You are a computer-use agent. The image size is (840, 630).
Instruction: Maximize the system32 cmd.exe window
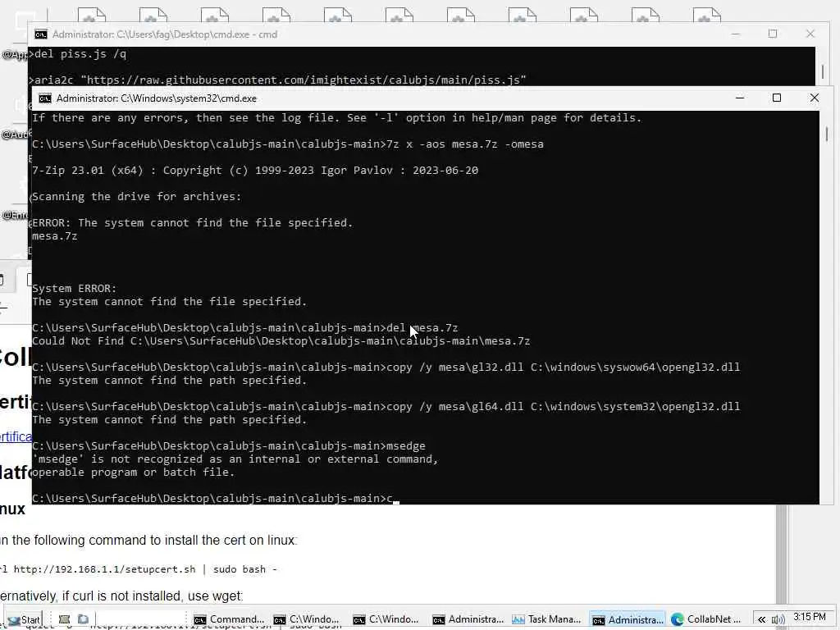(x=777, y=98)
